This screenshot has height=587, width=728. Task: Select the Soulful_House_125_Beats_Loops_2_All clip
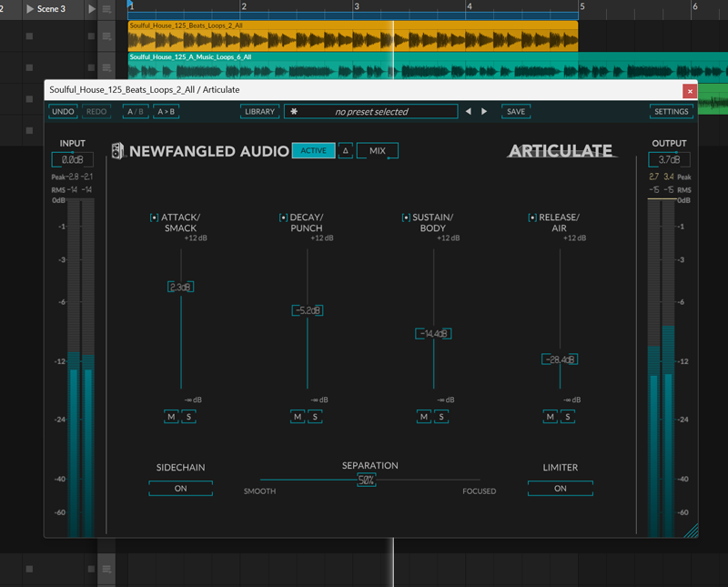[353, 36]
